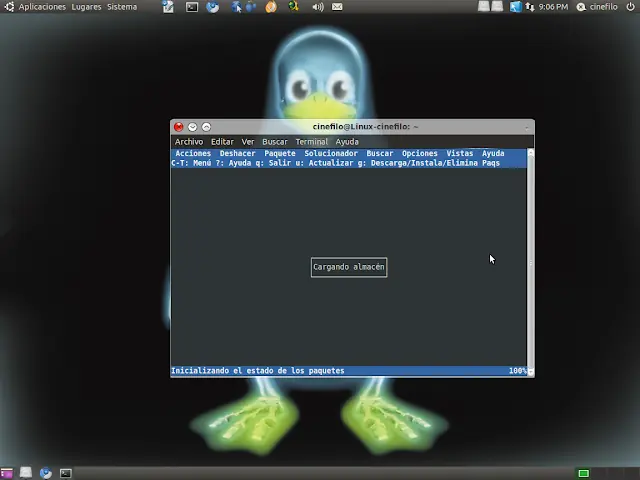Click the green workspace indicator in bottom panel

point(583,473)
